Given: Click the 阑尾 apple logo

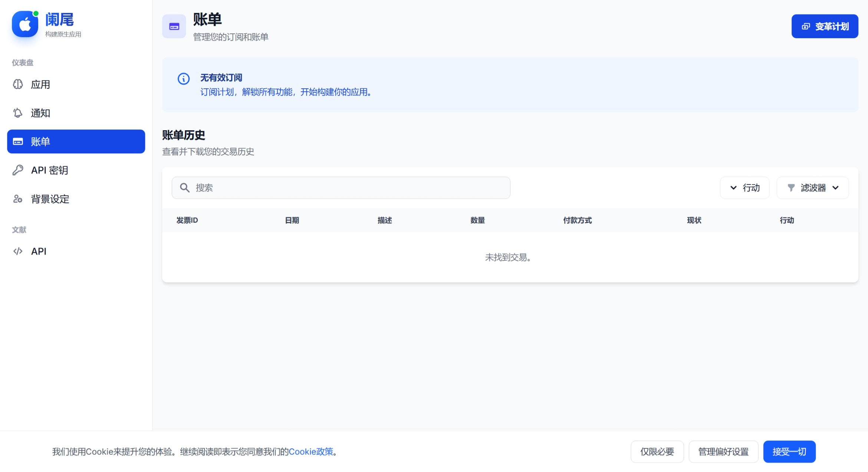Looking at the screenshot, I should click(24, 24).
